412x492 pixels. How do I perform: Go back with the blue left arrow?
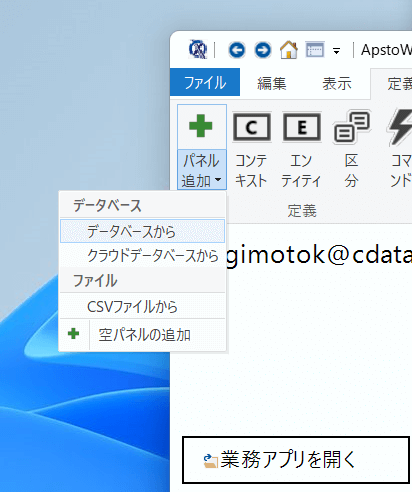237,50
